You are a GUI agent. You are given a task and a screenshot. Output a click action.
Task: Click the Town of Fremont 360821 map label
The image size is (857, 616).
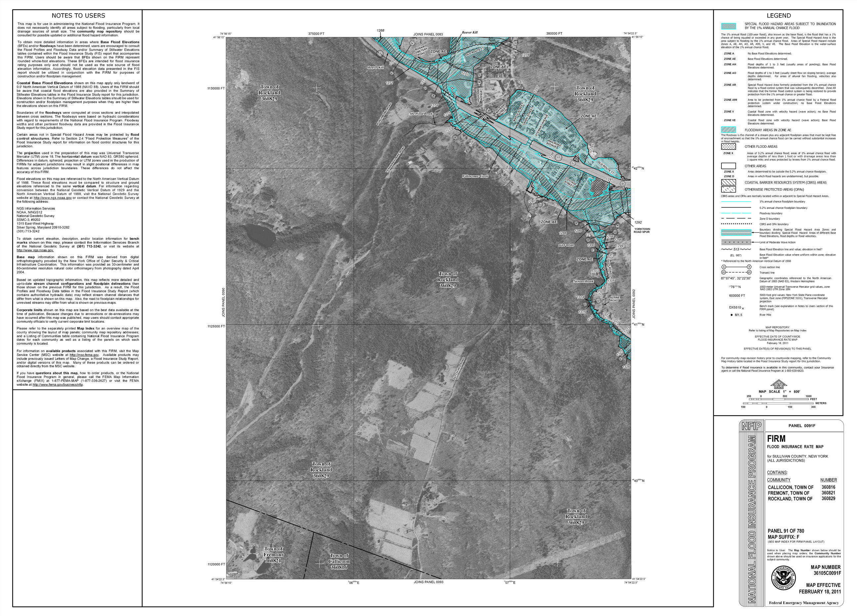pos(273,555)
